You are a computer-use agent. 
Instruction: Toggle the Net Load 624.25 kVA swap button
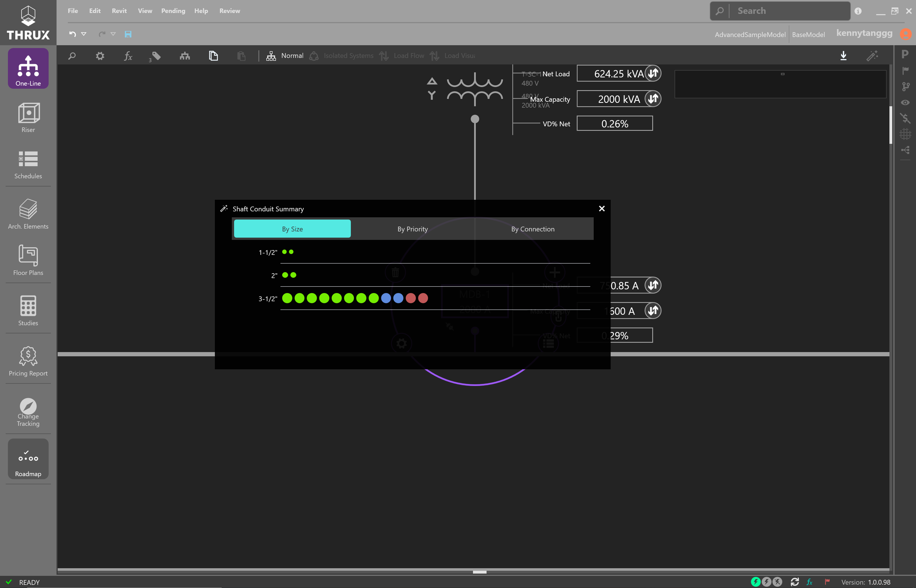coord(653,73)
